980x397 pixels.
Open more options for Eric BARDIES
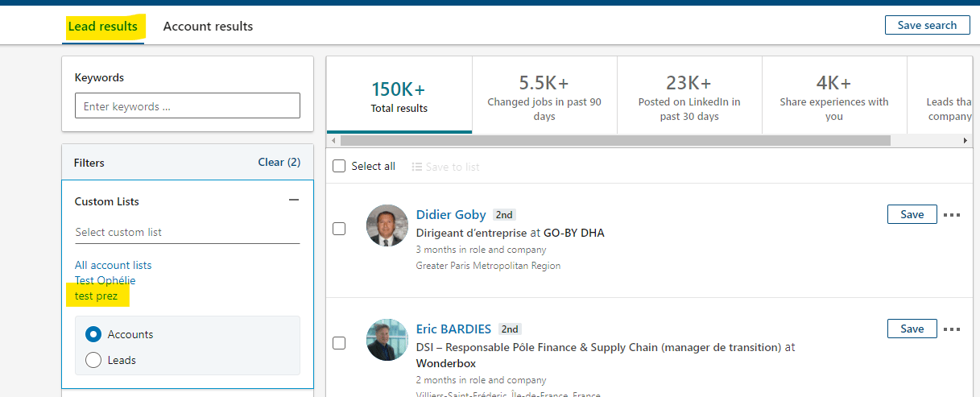click(x=952, y=329)
